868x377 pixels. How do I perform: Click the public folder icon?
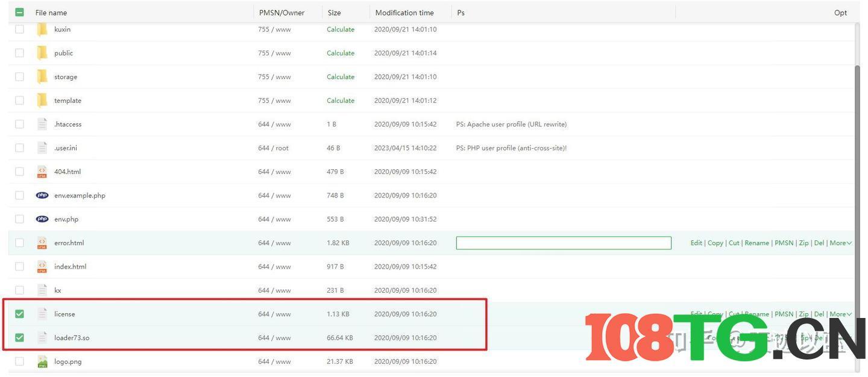[x=42, y=52]
